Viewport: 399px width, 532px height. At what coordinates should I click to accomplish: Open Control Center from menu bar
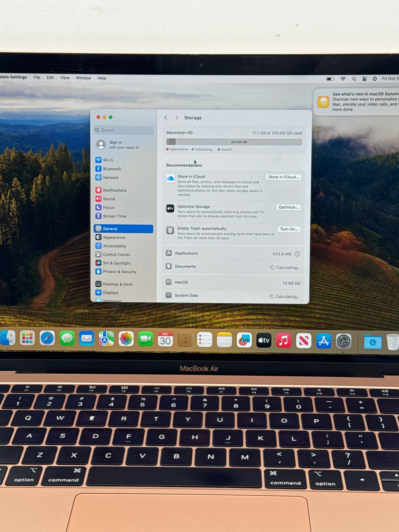coord(365,79)
